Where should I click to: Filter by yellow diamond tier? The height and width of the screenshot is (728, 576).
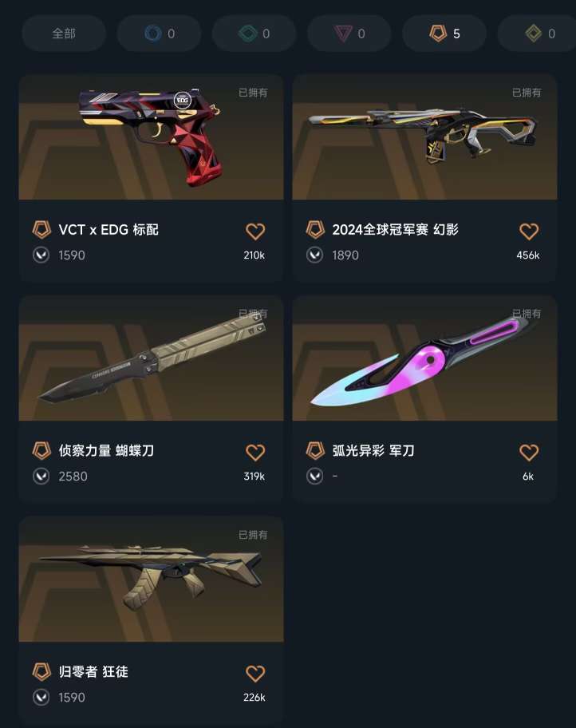coord(537,34)
